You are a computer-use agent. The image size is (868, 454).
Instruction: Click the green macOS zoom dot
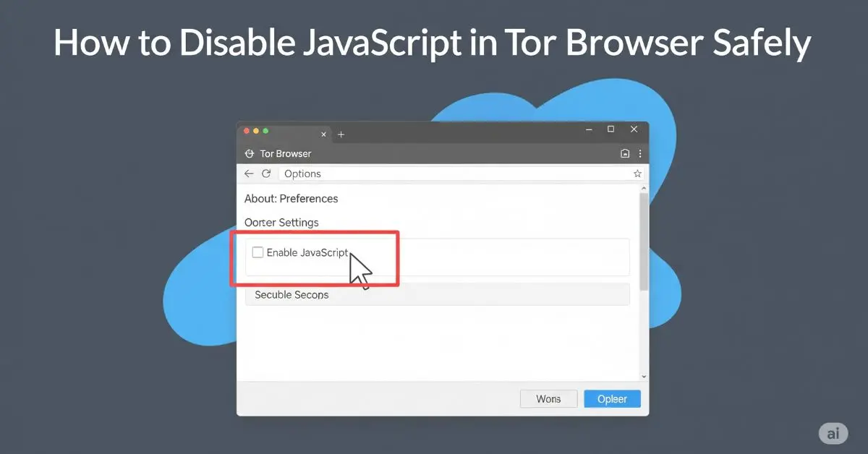[265, 131]
